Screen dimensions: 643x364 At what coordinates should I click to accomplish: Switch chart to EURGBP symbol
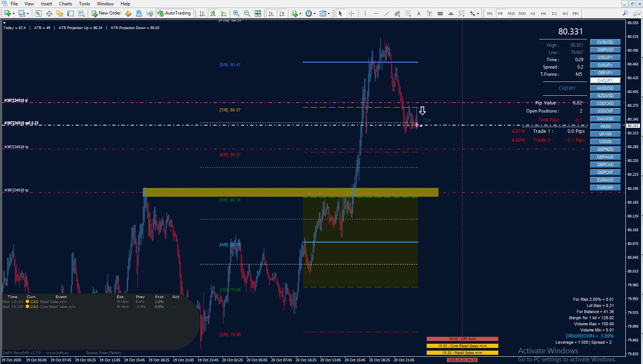point(605,188)
